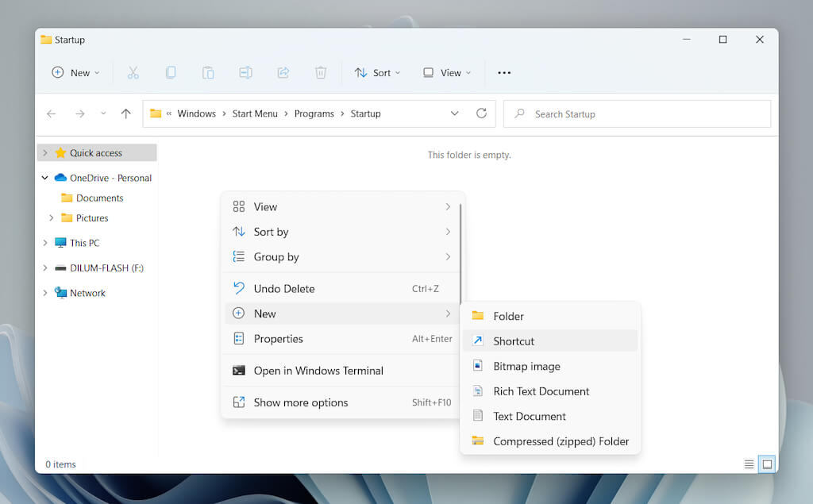This screenshot has width=813, height=504.
Task: Open the See more ellipsis button
Action: tap(504, 73)
